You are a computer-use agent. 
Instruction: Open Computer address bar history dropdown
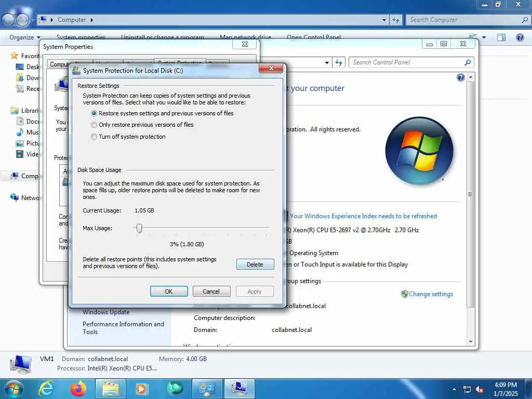click(x=384, y=20)
